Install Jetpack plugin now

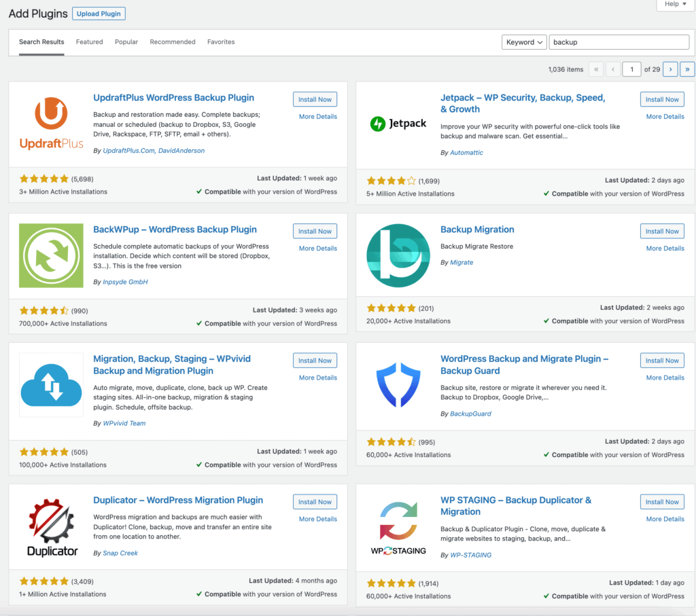point(662,99)
